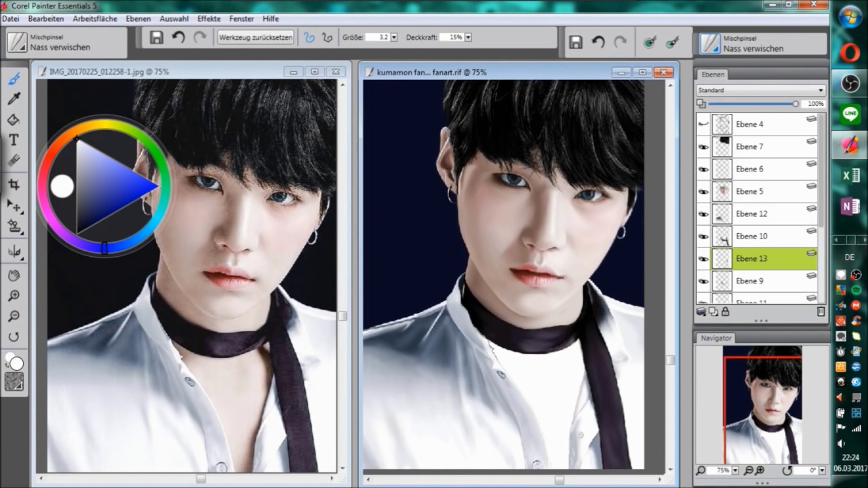Viewport: 868px width, 488px height.
Task: Select the Crop tool
Action: (x=14, y=184)
